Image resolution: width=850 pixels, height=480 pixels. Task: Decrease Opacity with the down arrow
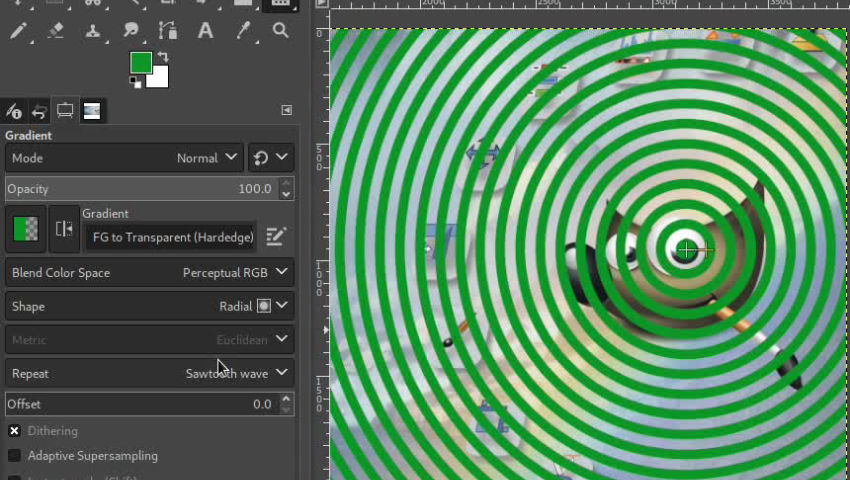(287, 195)
